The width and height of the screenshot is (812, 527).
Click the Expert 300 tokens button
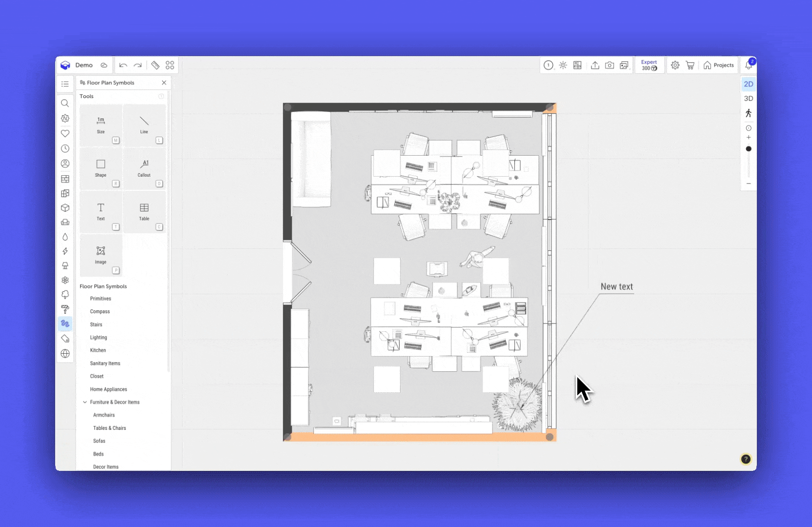click(x=649, y=65)
